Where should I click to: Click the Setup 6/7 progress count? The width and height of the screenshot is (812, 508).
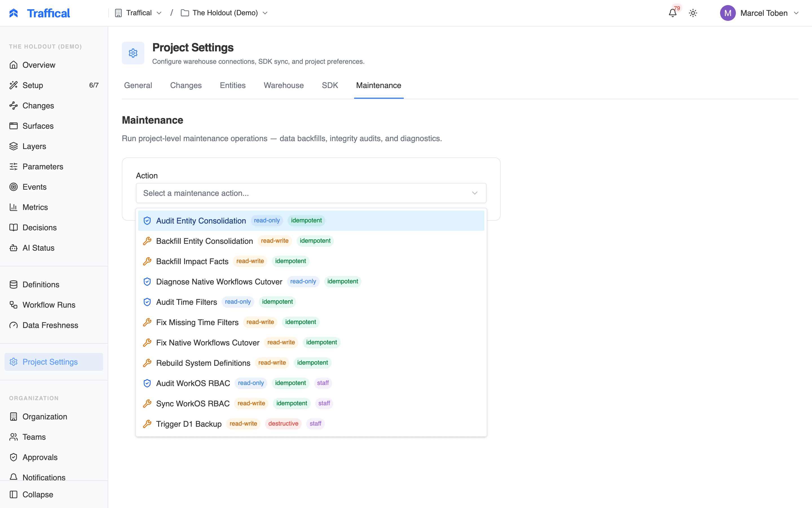click(x=94, y=85)
